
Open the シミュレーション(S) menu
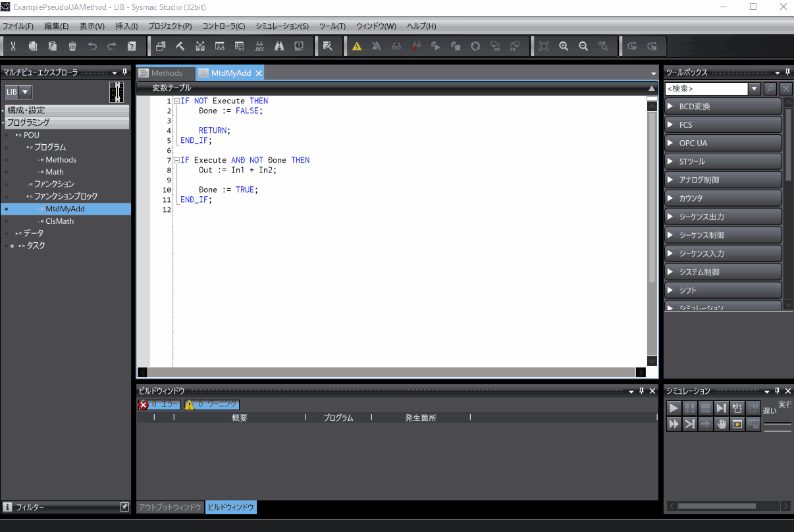pyautogui.click(x=282, y=26)
